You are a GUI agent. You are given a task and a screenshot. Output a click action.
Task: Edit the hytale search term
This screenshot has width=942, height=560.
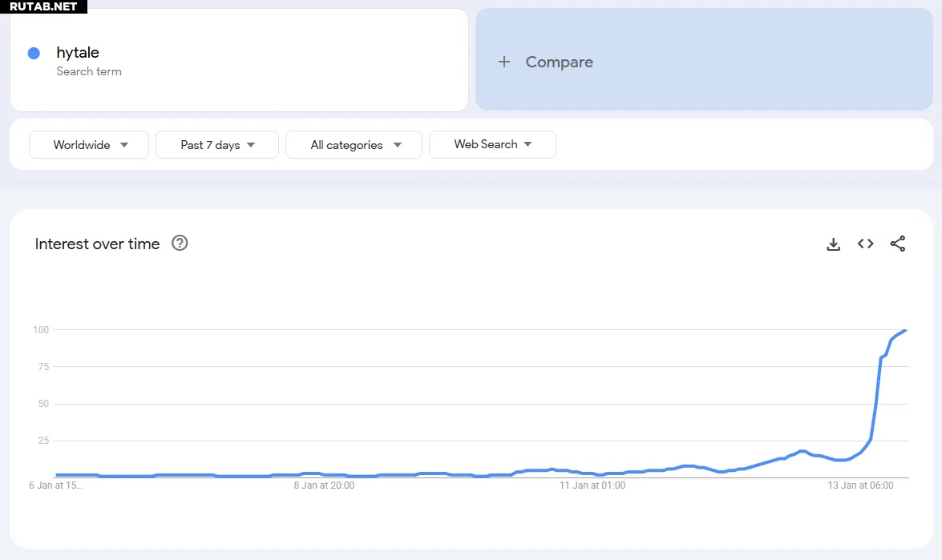click(x=78, y=53)
